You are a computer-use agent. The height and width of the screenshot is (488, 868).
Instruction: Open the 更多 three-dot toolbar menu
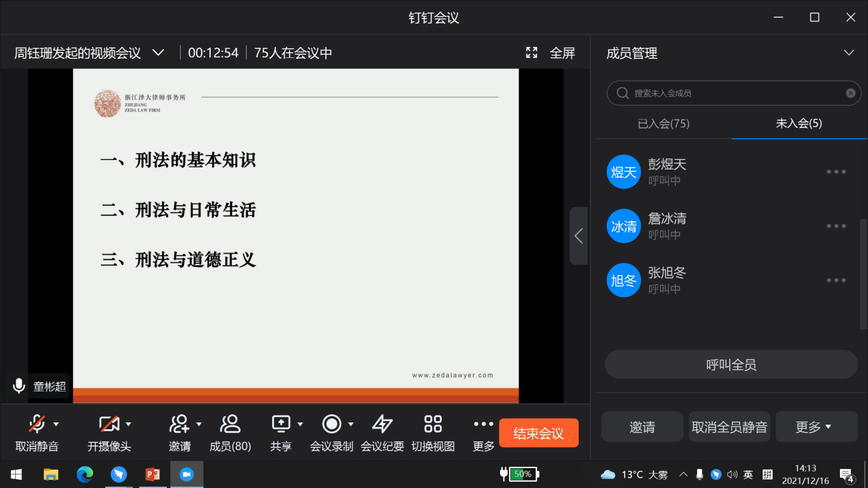pos(484,425)
